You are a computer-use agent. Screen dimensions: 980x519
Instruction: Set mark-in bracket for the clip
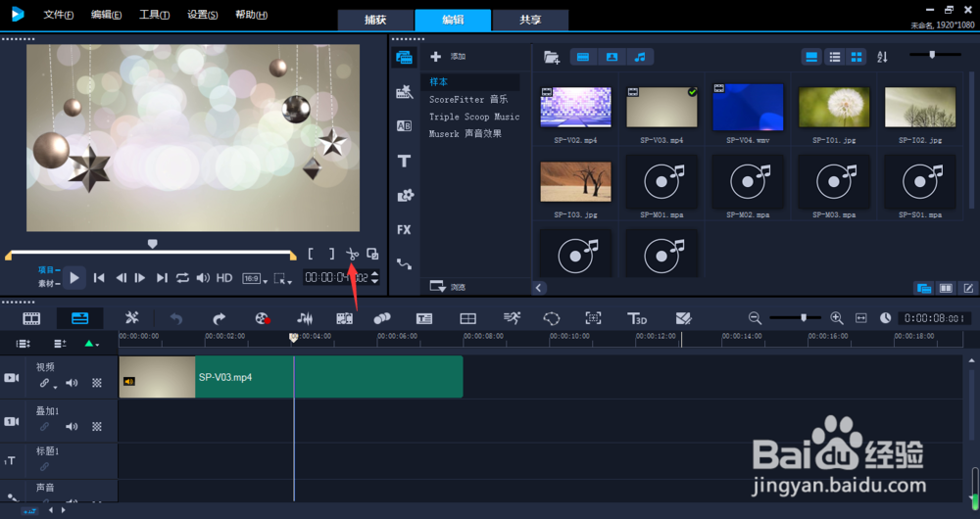pyautogui.click(x=311, y=254)
